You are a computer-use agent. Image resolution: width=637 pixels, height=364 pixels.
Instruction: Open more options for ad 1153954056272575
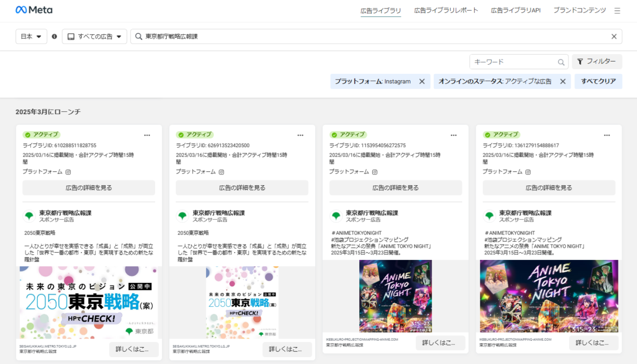[454, 135]
